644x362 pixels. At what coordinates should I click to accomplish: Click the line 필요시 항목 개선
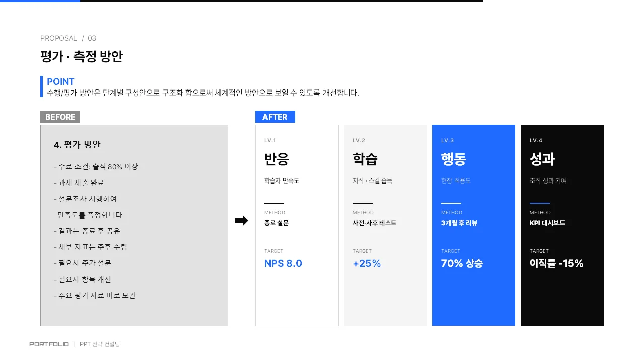[83, 280]
